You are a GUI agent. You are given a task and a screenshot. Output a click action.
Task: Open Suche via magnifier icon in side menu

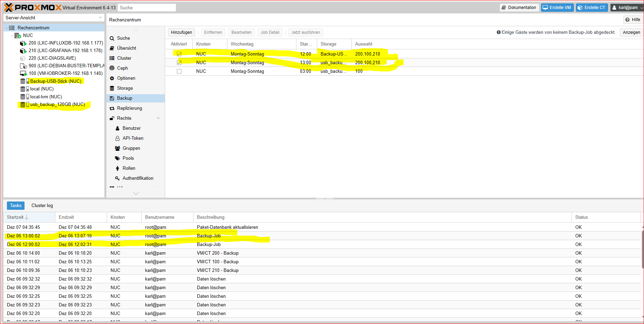[x=112, y=38]
